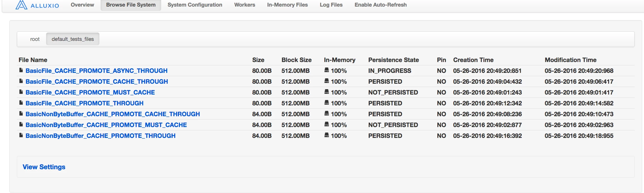Click the File Name column header
This screenshot has width=644, height=193.
[33, 60]
